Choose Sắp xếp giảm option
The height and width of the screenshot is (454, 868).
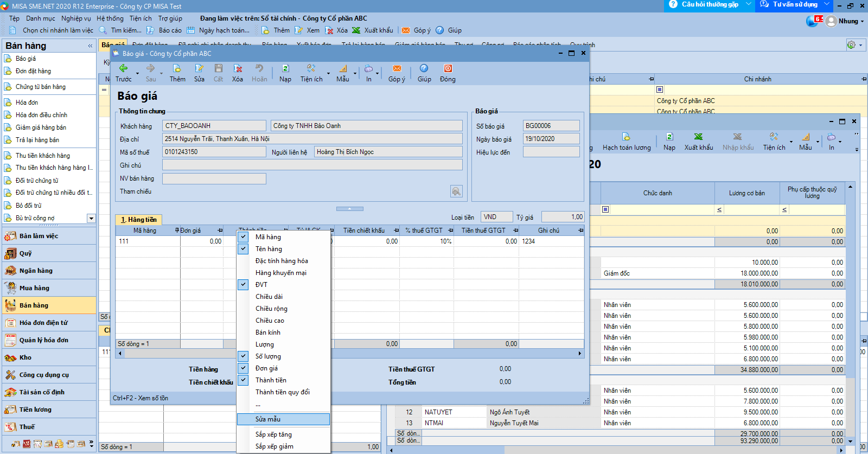284,446
